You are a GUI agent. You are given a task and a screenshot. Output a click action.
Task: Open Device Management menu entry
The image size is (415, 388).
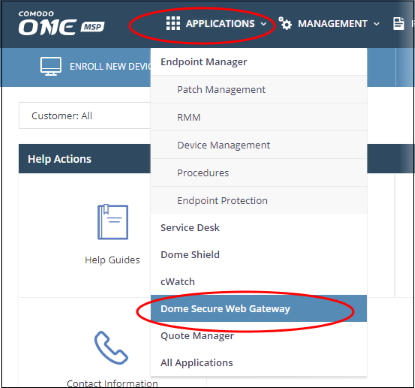pyautogui.click(x=259, y=145)
